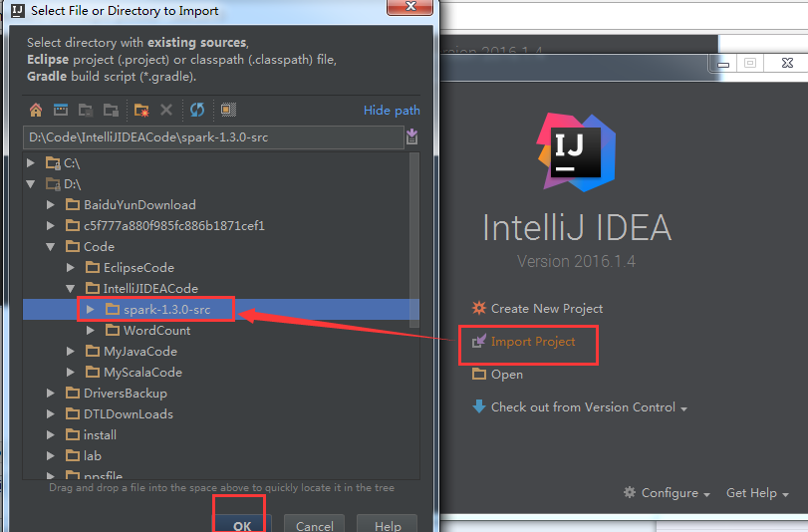Open the Get Help dropdown menu
The width and height of the screenshot is (808, 532).
pos(757,493)
